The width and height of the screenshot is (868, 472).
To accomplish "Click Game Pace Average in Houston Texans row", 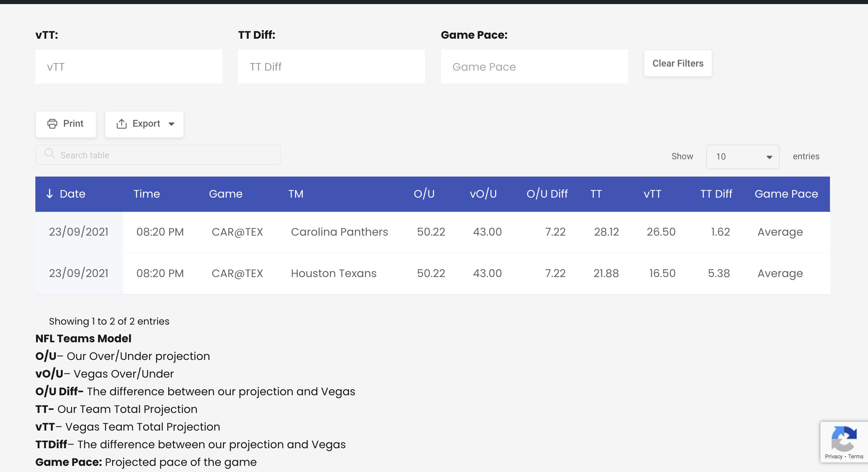I will [780, 274].
